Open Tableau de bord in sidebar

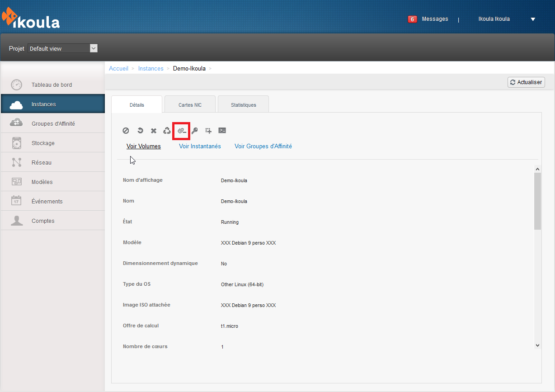coord(52,85)
